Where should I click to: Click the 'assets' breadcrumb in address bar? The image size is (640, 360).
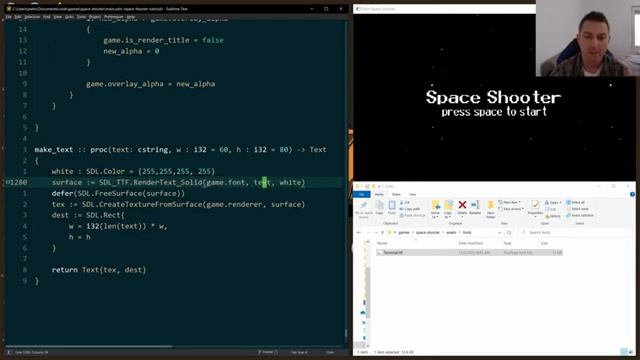coord(451,232)
